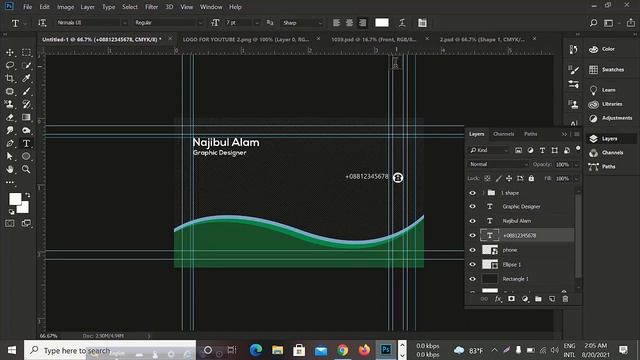Create a new fill or adjustment layer

[x=525, y=299]
